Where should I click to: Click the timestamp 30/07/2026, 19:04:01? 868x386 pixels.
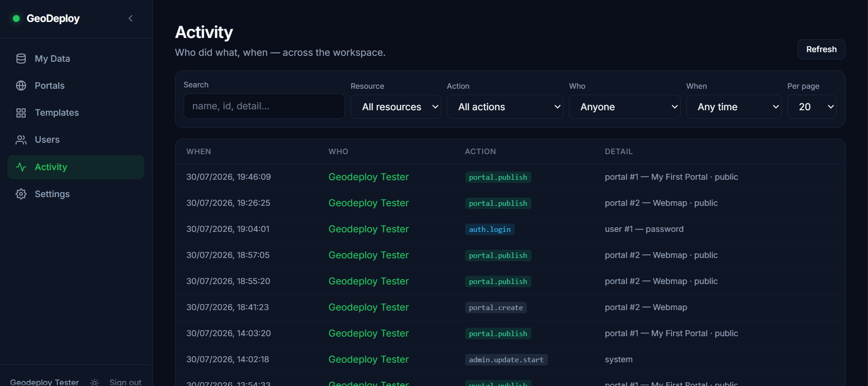(x=228, y=229)
